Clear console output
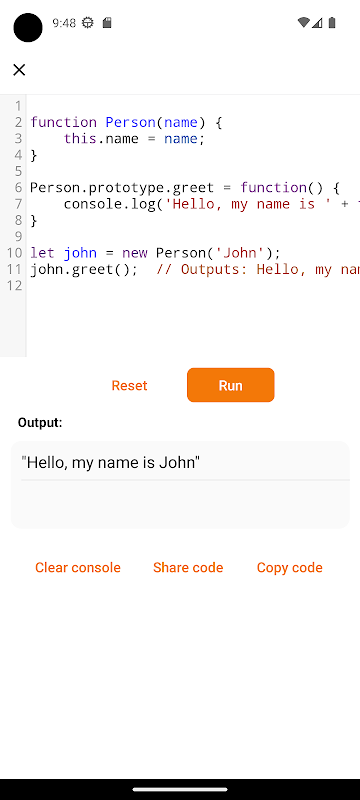360x800 pixels. coord(78,567)
